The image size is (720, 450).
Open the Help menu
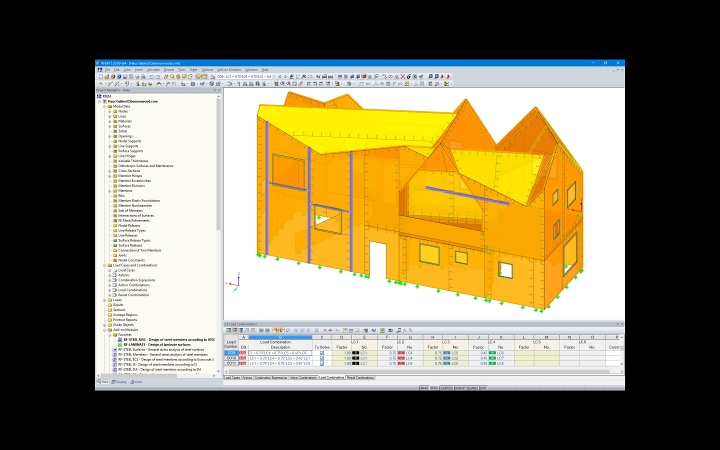point(265,70)
